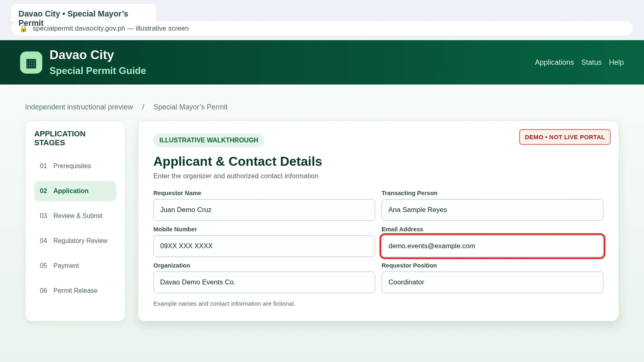Screen dimensions: 644x362
Task: Jump to stage 05 Payment
Action: pos(75,265)
